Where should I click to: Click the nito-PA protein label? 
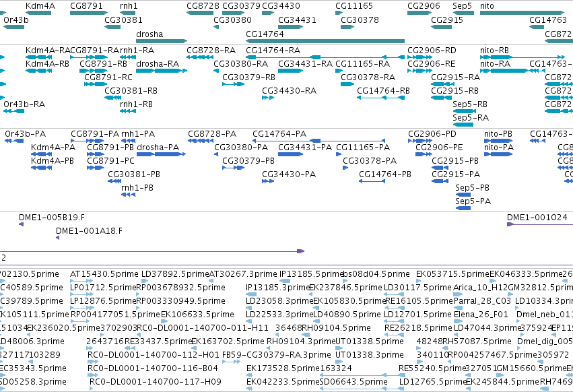(x=499, y=148)
